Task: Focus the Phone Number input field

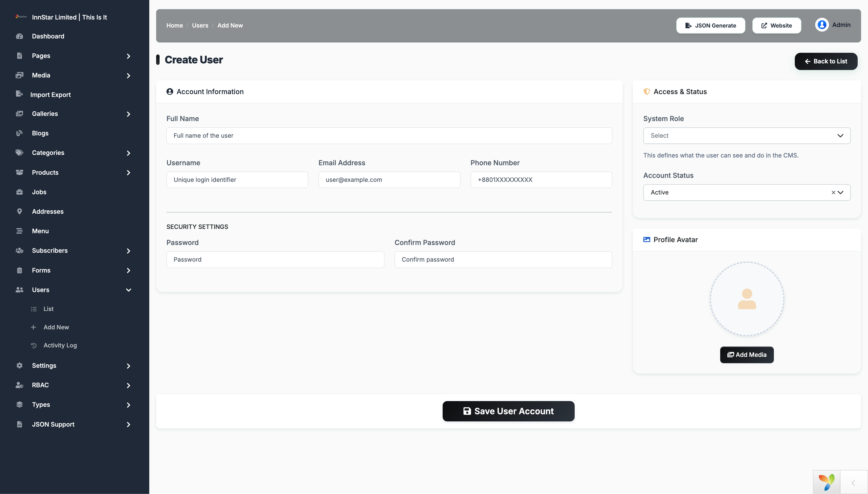Action: pyautogui.click(x=541, y=180)
